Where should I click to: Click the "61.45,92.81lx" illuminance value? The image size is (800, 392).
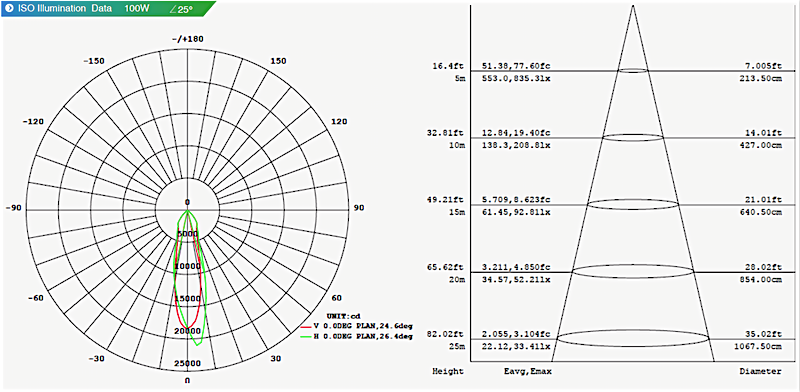516,212
